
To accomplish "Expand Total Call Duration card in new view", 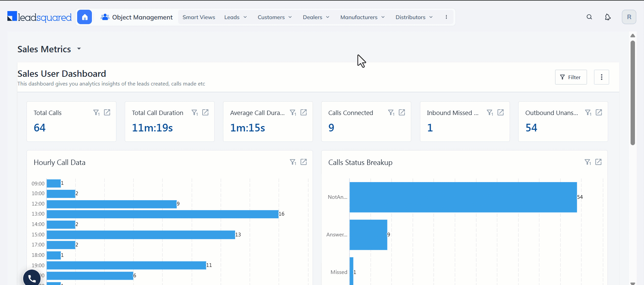I will pyautogui.click(x=205, y=113).
